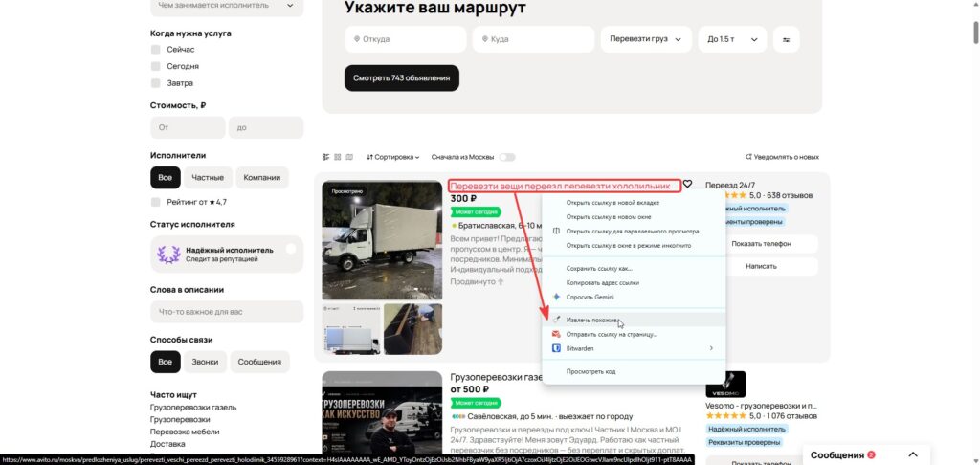
Task: Open 'Перевезти груз' dropdown
Action: [x=646, y=39]
